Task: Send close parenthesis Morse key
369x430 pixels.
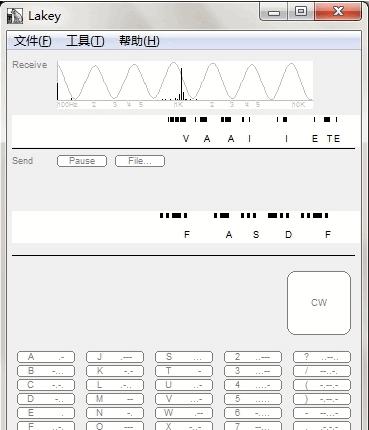Action: (322, 399)
